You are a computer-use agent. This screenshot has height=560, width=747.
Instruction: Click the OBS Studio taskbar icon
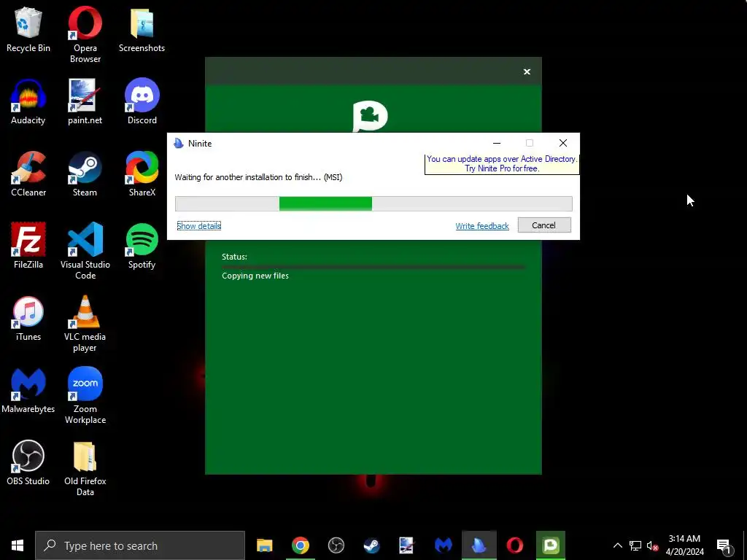[336, 545]
